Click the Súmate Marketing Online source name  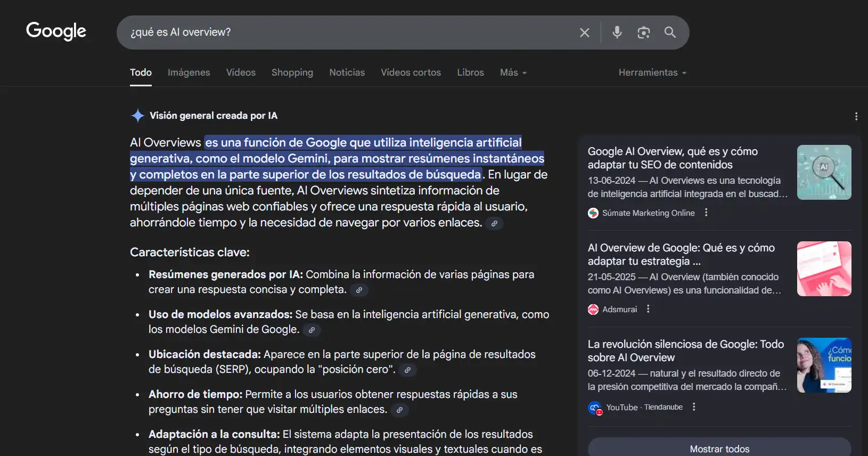[649, 213]
